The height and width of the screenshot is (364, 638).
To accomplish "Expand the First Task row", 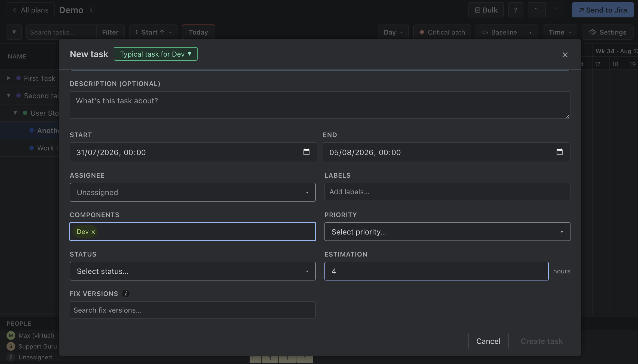I will click(9, 78).
